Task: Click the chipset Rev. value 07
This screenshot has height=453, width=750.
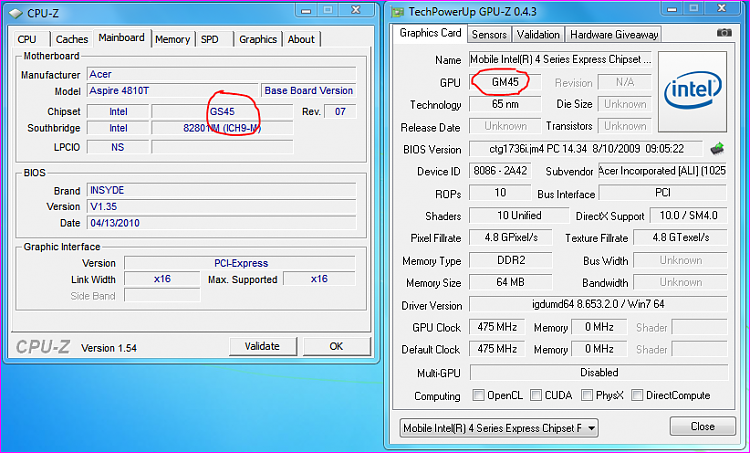Action: [340, 111]
